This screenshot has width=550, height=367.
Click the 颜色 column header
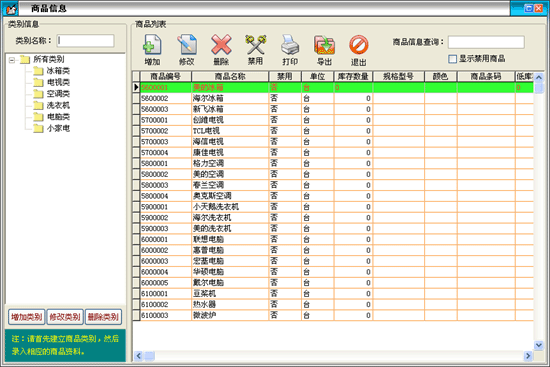pyautogui.click(x=441, y=76)
